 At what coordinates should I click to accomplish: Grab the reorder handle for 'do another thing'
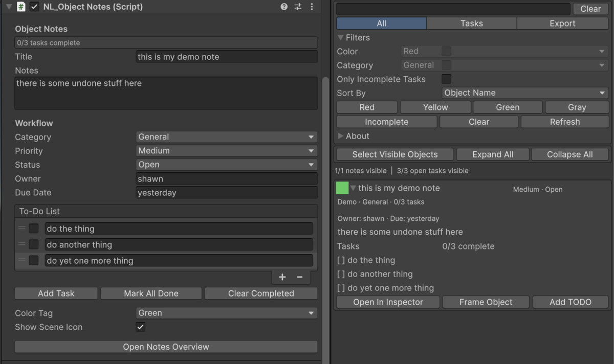tap(22, 244)
